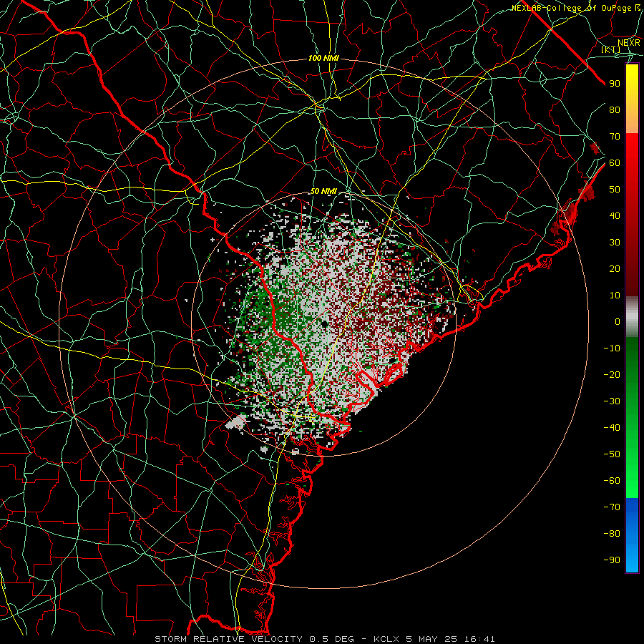Image resolution: width=644 pixels, height=644 pixels.
Task: Click the blue segment of the color bar
Action: tap(632, 535)
